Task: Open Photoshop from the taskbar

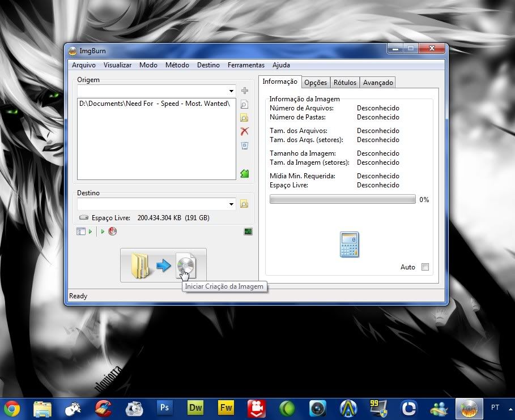Action: [x=165, y=407]
